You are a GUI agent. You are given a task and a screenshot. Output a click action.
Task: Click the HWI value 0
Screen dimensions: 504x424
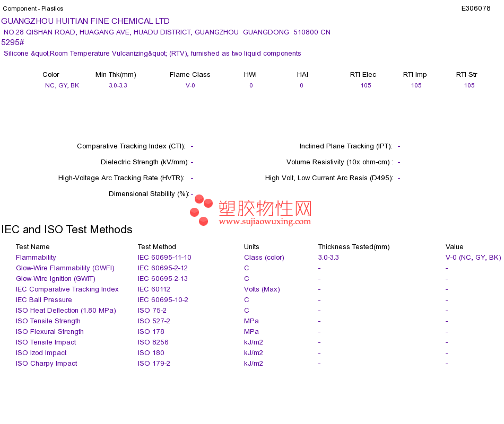pyautogui.click(x=251, y=85)
